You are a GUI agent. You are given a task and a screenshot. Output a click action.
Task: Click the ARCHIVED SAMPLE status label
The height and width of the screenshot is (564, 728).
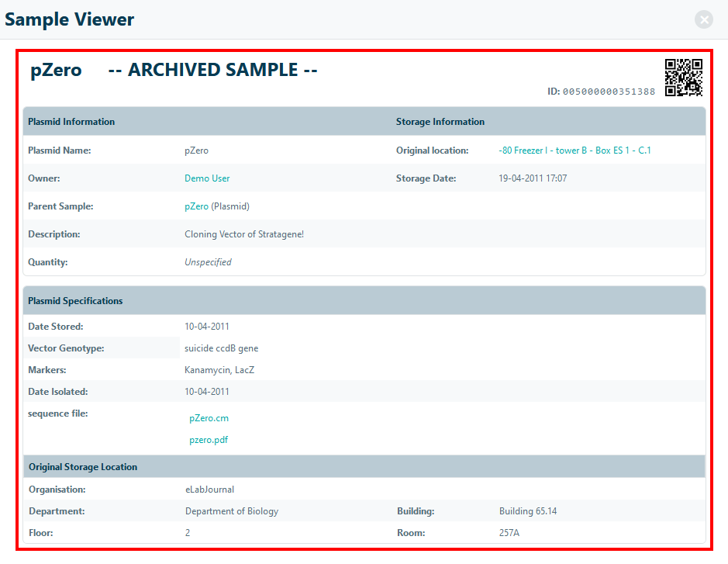pos(213,70)
